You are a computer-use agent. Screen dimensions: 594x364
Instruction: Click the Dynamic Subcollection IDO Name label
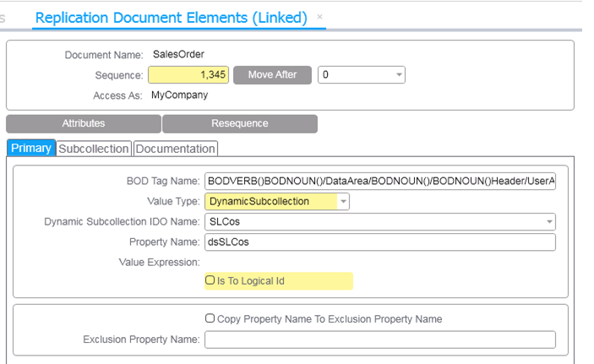coord(122,221)
